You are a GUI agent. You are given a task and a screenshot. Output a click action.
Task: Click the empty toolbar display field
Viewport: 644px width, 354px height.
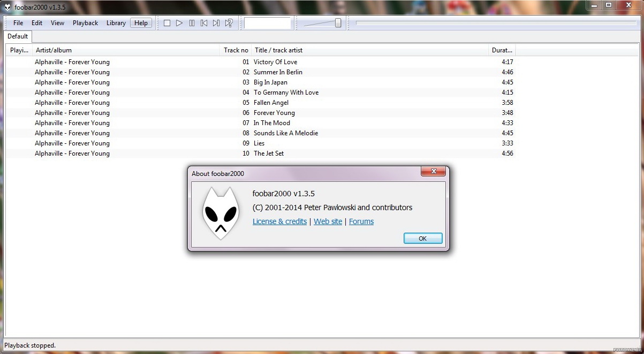(267, 23)
